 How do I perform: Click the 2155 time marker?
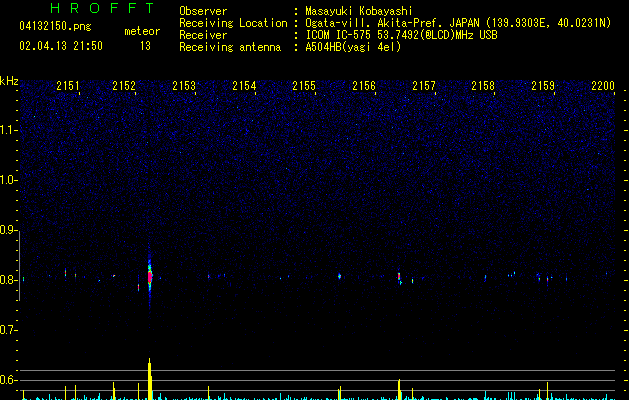[x=304, y=86]
